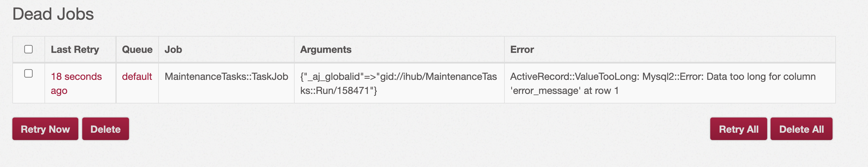The image size is (868, 167).
Task: Select the MaintenanceTasks::TaskJob job name cell
Action: [x=226, y=76]
